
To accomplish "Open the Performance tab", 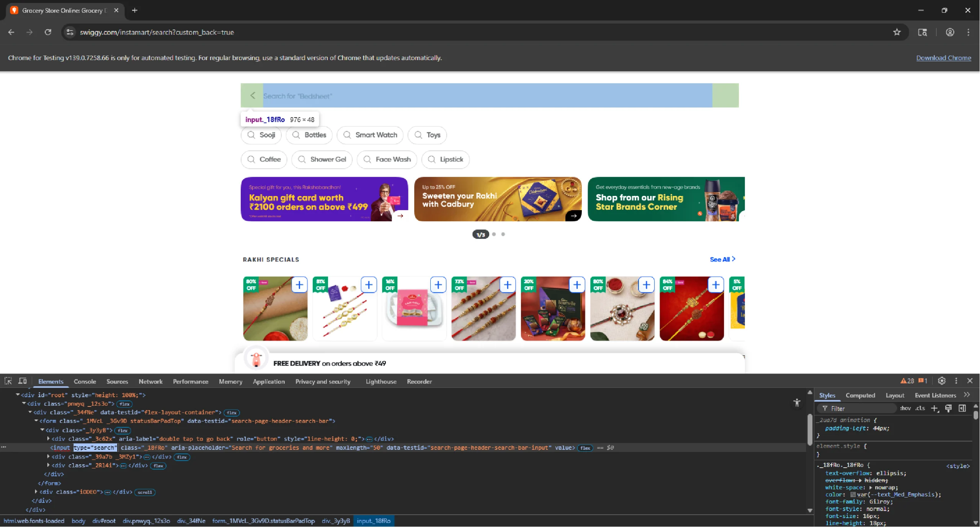I will coord(191,382).
